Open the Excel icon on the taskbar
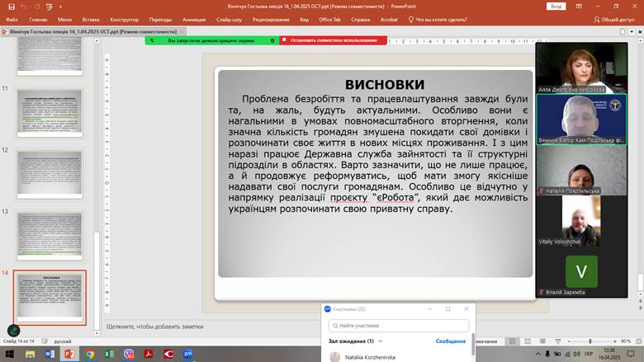Image resolution: width=644 pixels, height=362 pixels. (109, 353)
